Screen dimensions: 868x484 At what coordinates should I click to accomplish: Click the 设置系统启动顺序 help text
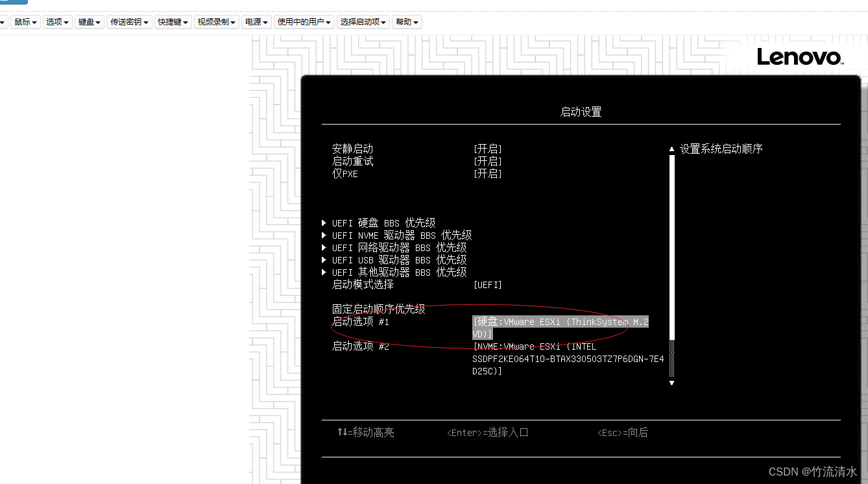[x=721, y=149]
